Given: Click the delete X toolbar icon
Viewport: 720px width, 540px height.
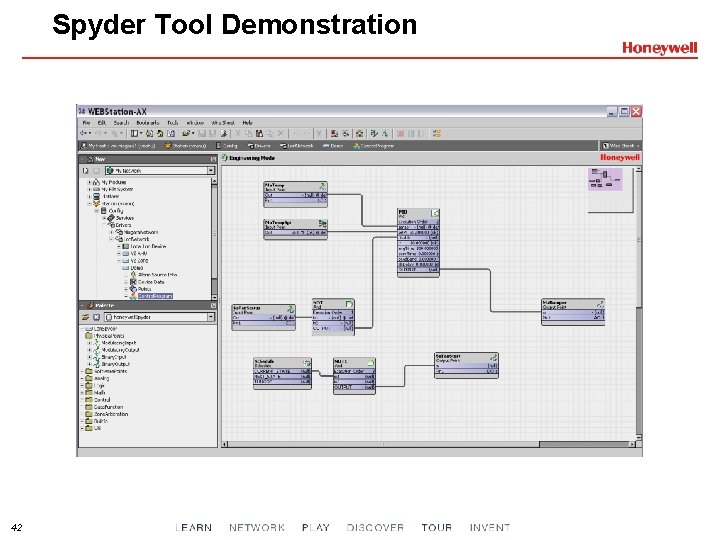Looking at the screenshot, I should click(281, 134).
